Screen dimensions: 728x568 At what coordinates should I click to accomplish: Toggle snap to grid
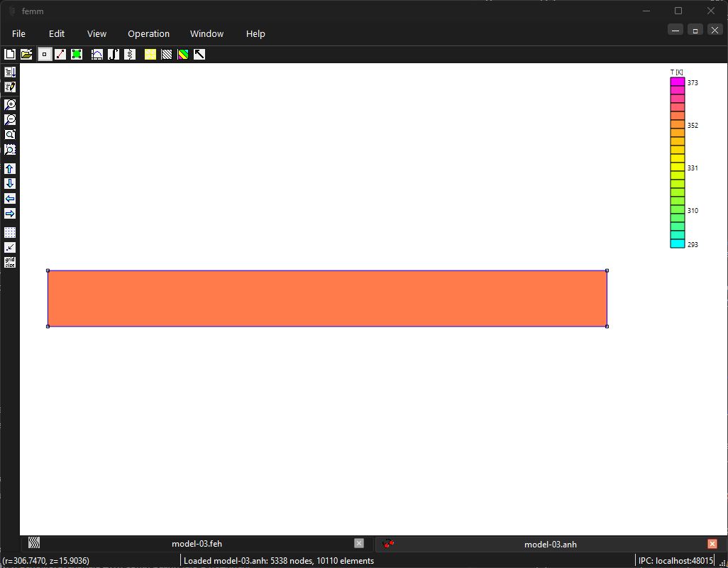(10, 247)
